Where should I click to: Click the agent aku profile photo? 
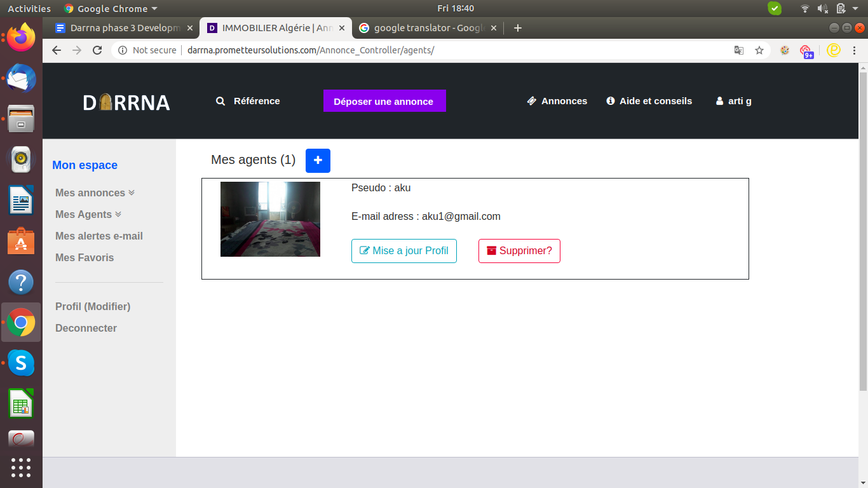(x=270, y=219)
